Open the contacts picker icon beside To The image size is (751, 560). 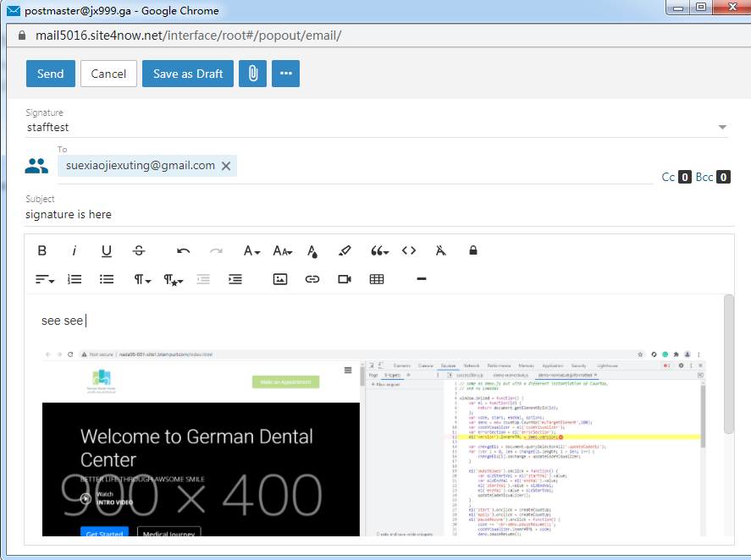point(36,167)
